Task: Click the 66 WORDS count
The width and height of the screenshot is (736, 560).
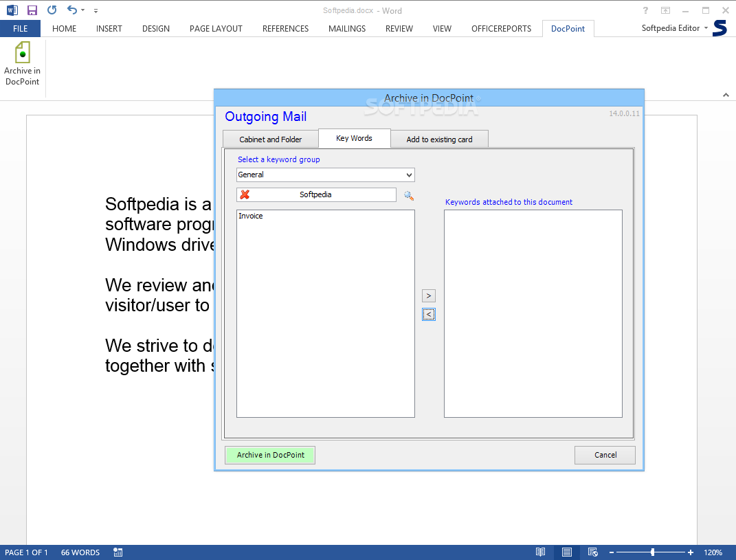Action: coord(80,552)
